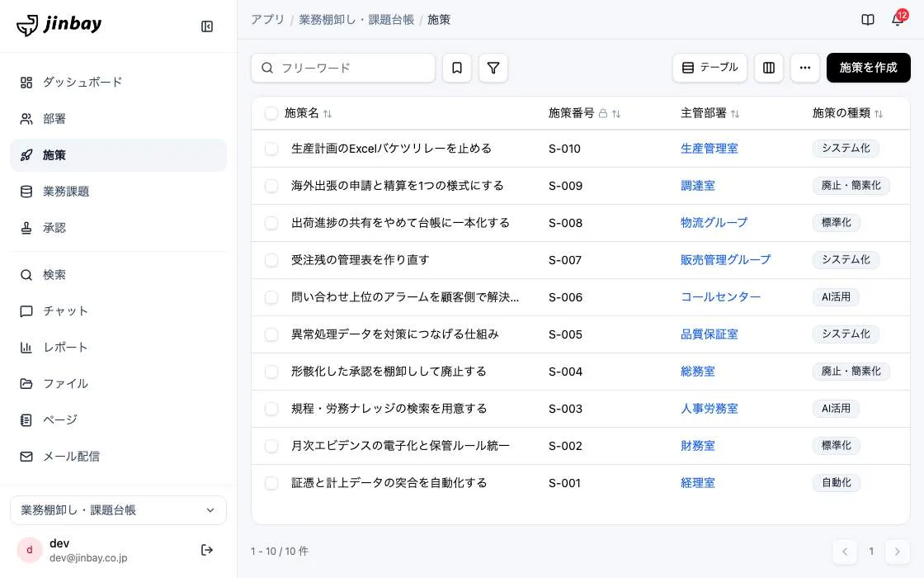Viewport: 924px width, 578px height.
Task: Check the row S-003 checkbox
Action: (x=271, y=409)
